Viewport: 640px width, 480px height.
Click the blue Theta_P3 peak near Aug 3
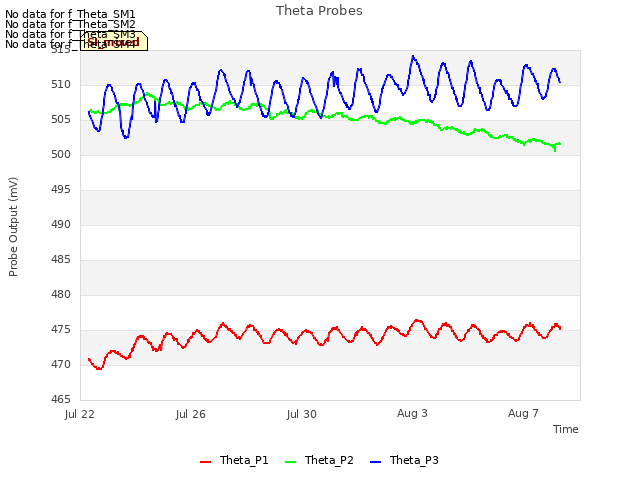coord(413,57)
